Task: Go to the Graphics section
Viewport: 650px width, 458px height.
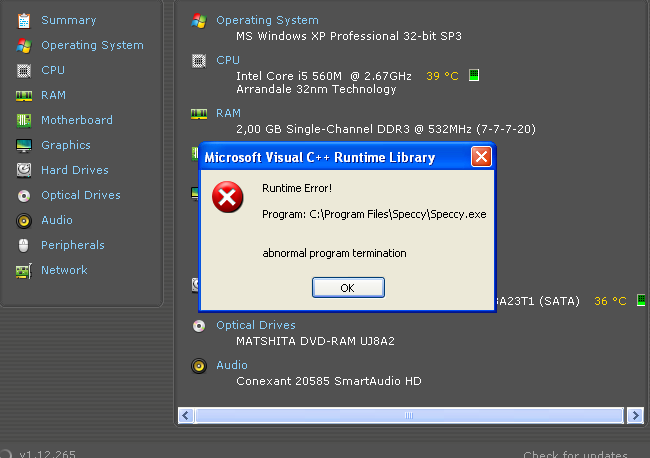Action: coord(66,145)
